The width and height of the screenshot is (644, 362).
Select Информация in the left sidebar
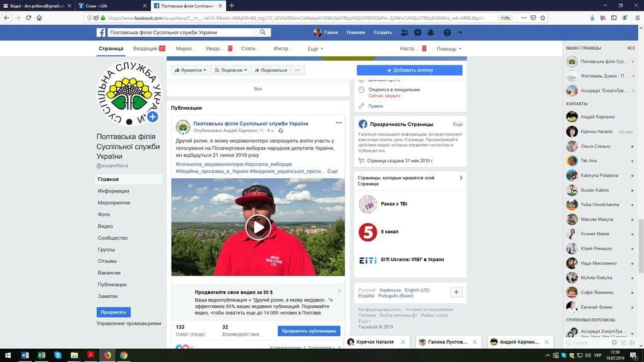tap(114, 191)
